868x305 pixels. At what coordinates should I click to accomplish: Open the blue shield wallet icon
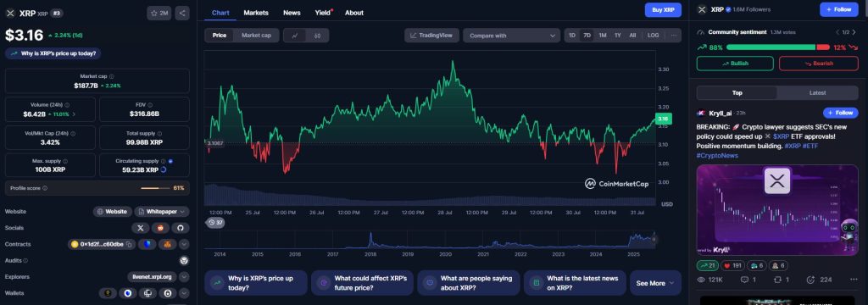coord(128,293)
